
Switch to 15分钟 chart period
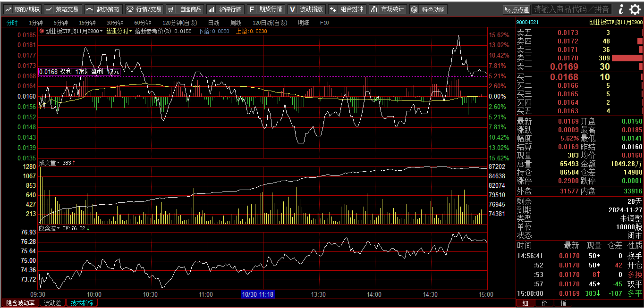(x=87, y=23)
